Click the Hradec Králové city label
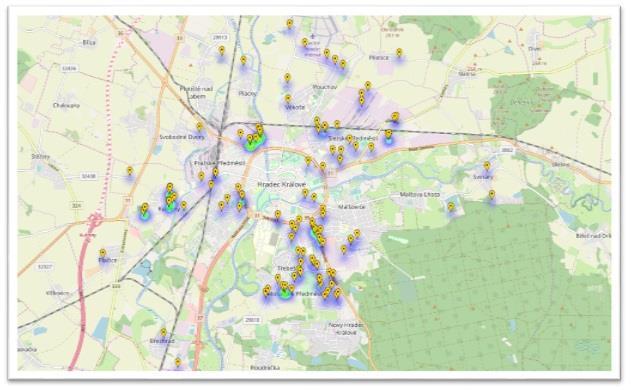Viewport: 631px width, 390px height. [282, 184]
